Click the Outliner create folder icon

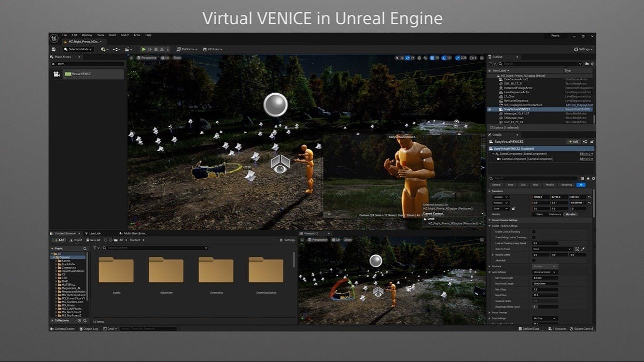tap(587, 64)
